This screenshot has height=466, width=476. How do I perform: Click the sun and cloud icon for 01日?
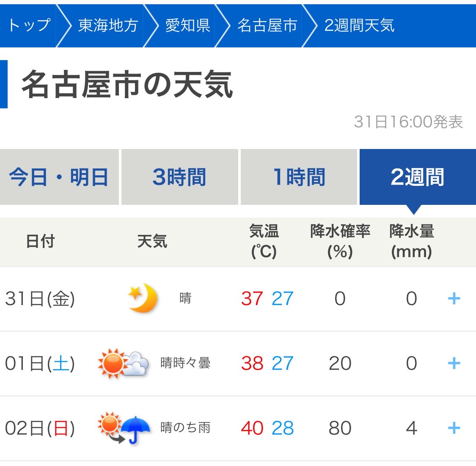123,364
